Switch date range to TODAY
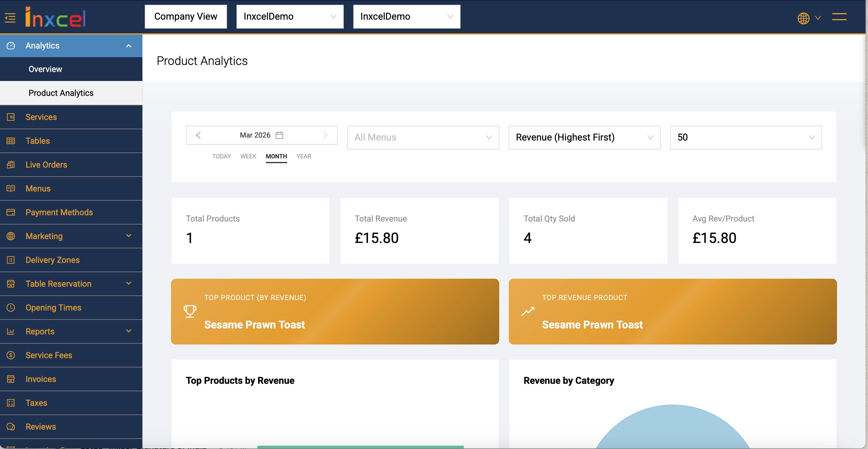The image size is (868, 449). click(221, 156)
